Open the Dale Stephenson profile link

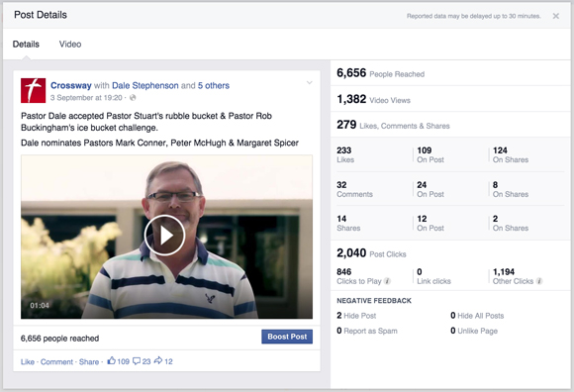click(144, 86)
